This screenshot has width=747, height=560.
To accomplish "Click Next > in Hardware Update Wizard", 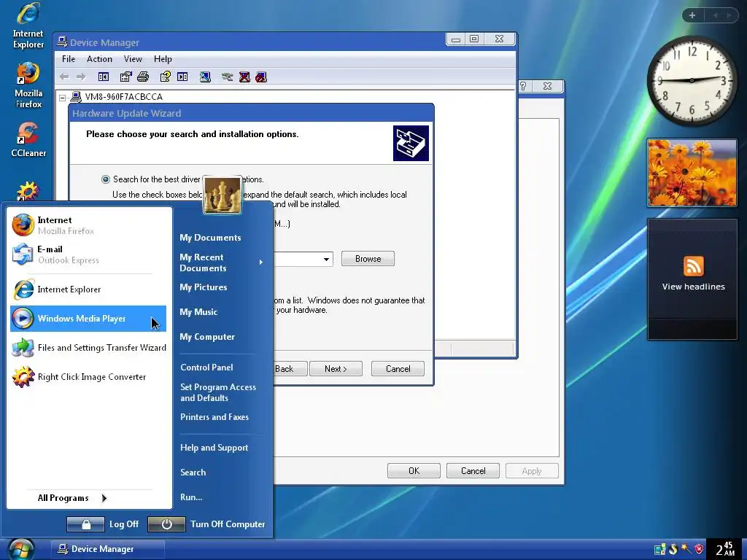I will pyautogui.click(x=336, y=368).
